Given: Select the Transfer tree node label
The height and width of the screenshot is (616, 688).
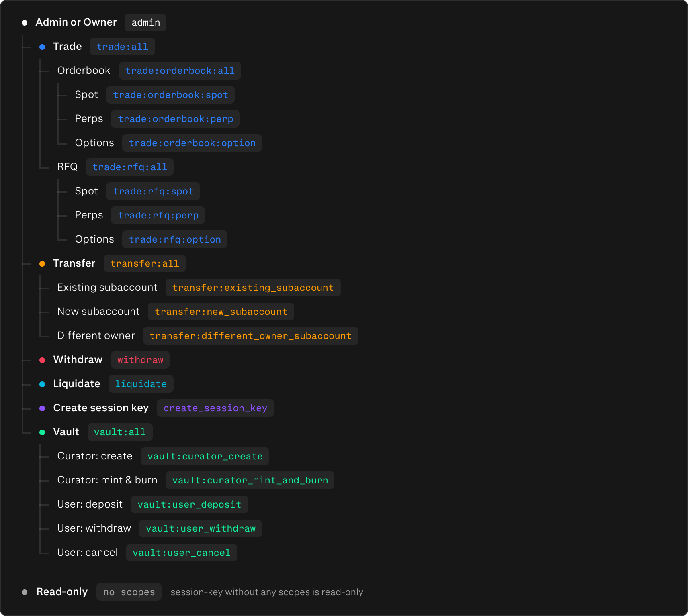Looking at the screenshot, I should click(74, 263).
